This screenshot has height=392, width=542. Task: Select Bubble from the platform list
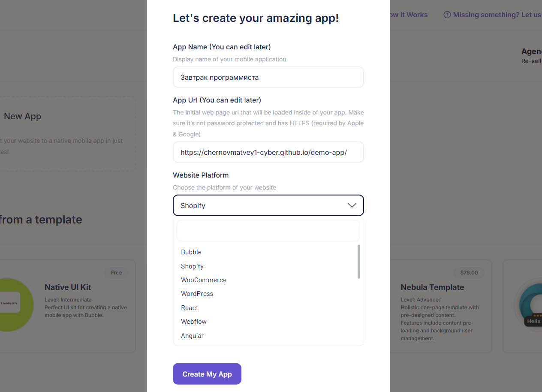pyautogui.click(x=191, y=252)
